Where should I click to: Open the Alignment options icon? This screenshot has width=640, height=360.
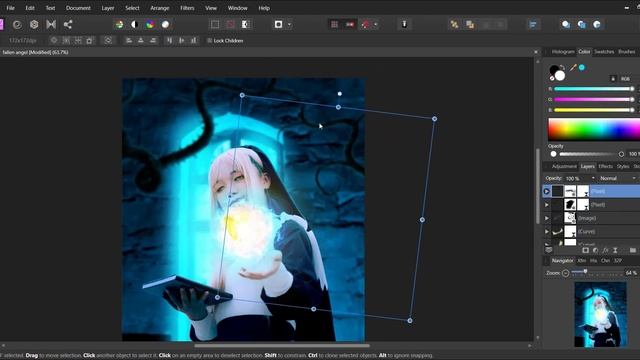[533, 24]
